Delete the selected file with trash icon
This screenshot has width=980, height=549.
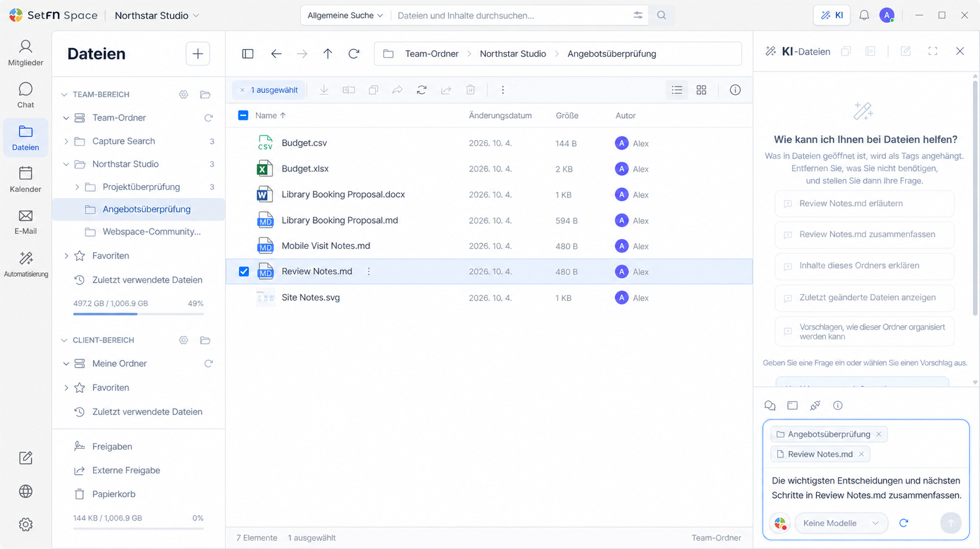pyautogui.click(x=471, y=90)
